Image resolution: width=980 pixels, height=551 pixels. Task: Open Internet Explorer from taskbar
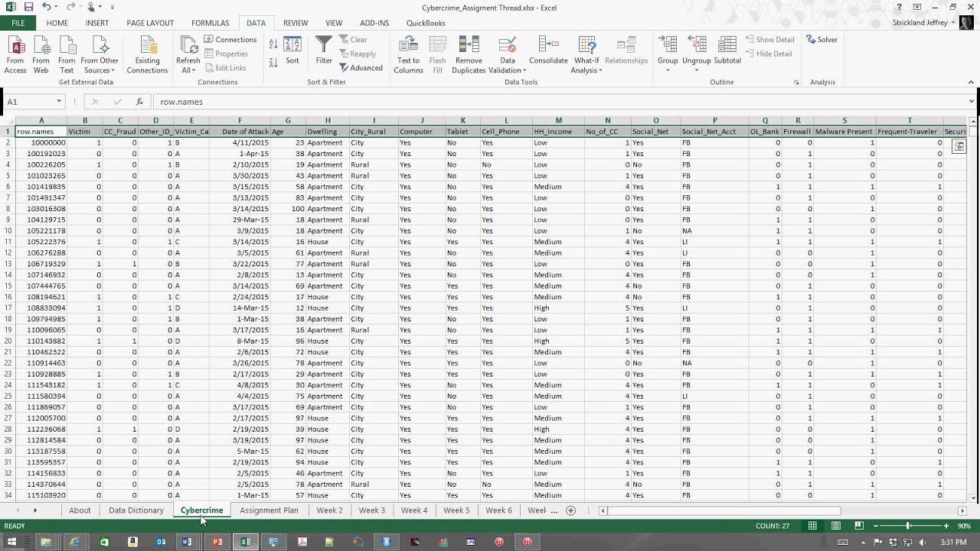(74, 542)
